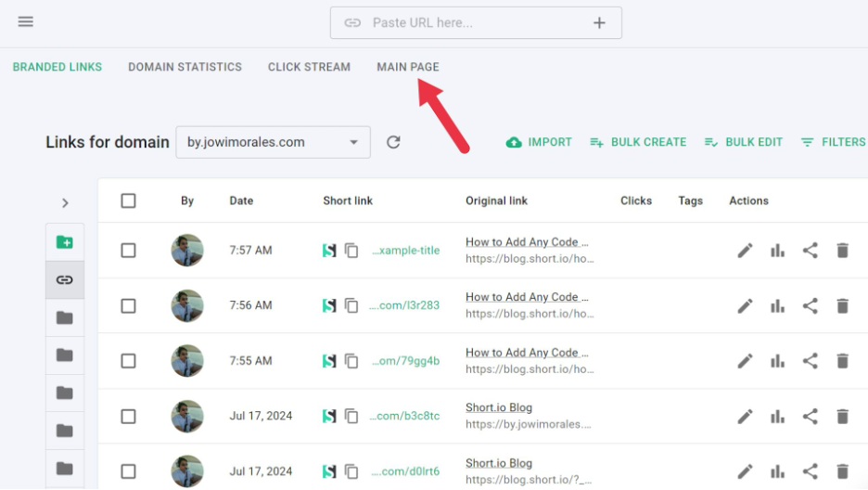Open the com/l3r283 short link
The image size is (868, 490).
click(404, 305)
